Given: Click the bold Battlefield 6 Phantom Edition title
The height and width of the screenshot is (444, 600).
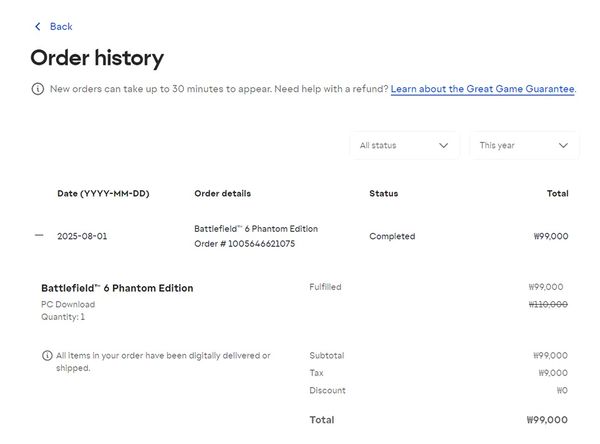Looking at the screenshot, I should [117, 288].
